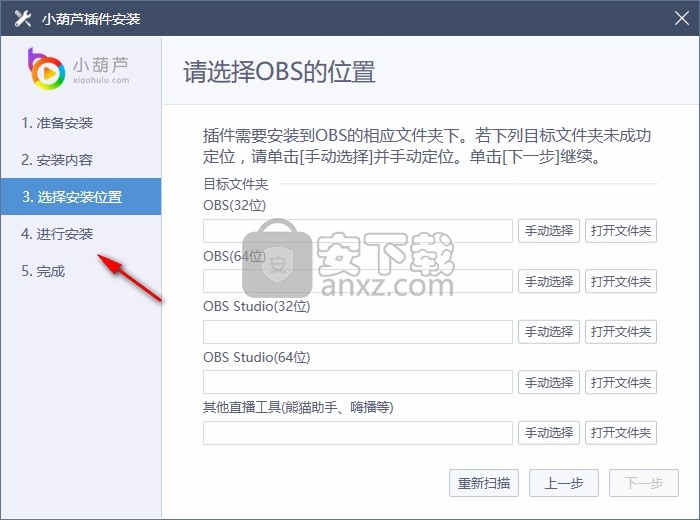Click 手动选择 for OBS Studio(64位)
This screenshot has width=700, height=520.
tap(549, 382)
